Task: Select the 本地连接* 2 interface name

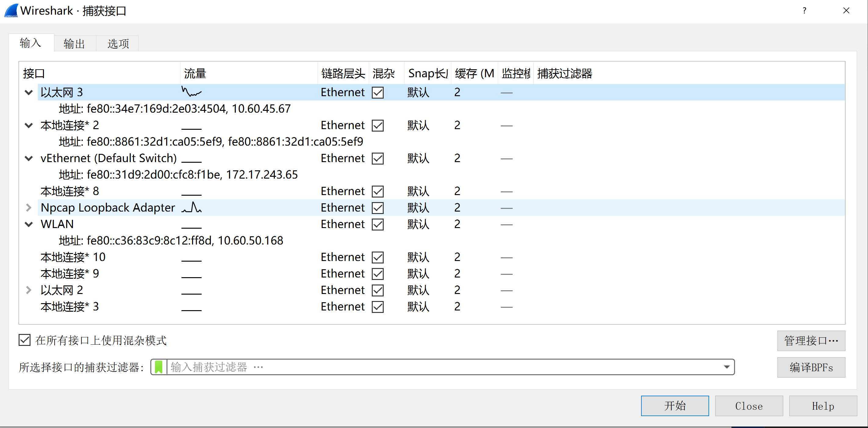Action: point(70,125)
